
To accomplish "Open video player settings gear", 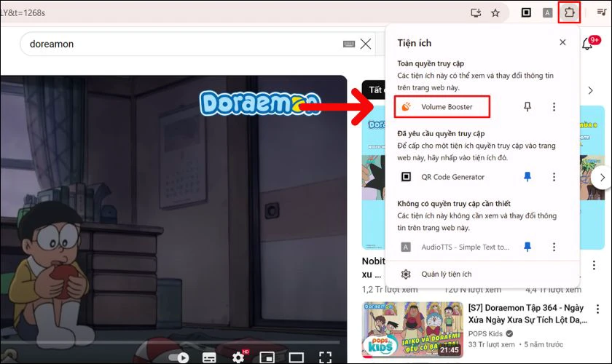I will [238, 357].
